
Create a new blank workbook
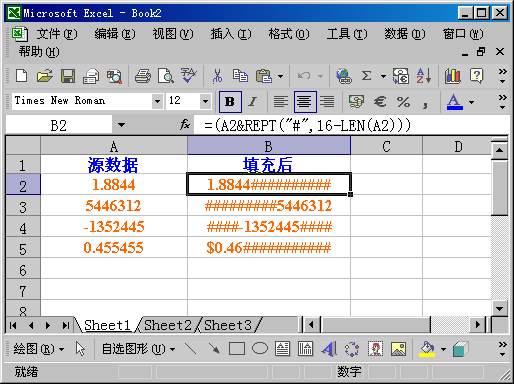pos(22,76)
